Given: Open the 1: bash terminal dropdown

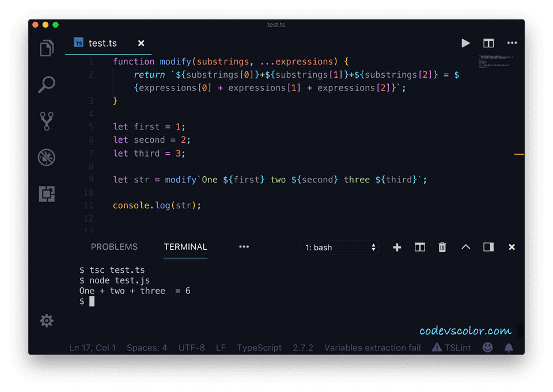Looking at the screenshot, I should click(339, 248).
